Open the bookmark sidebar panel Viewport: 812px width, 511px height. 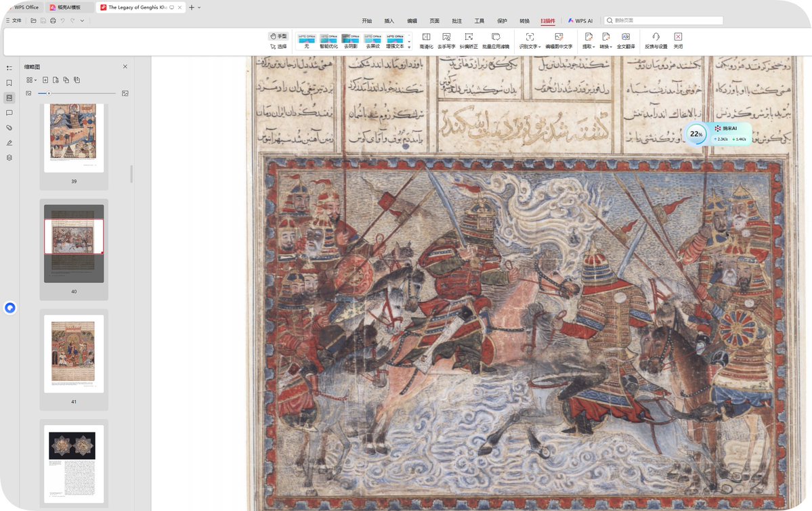click(x=9, y=83)
